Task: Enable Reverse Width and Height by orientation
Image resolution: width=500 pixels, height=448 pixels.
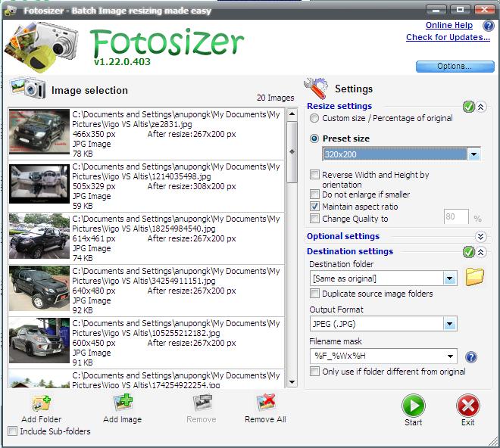Action: click(314, 175)
